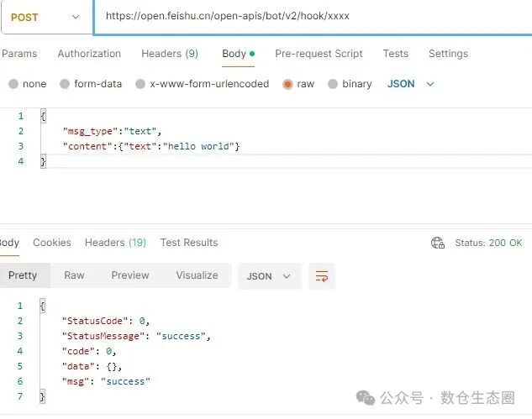Open the response Cookies tab
Screen dimensions: 532x419
coord(52,243)
